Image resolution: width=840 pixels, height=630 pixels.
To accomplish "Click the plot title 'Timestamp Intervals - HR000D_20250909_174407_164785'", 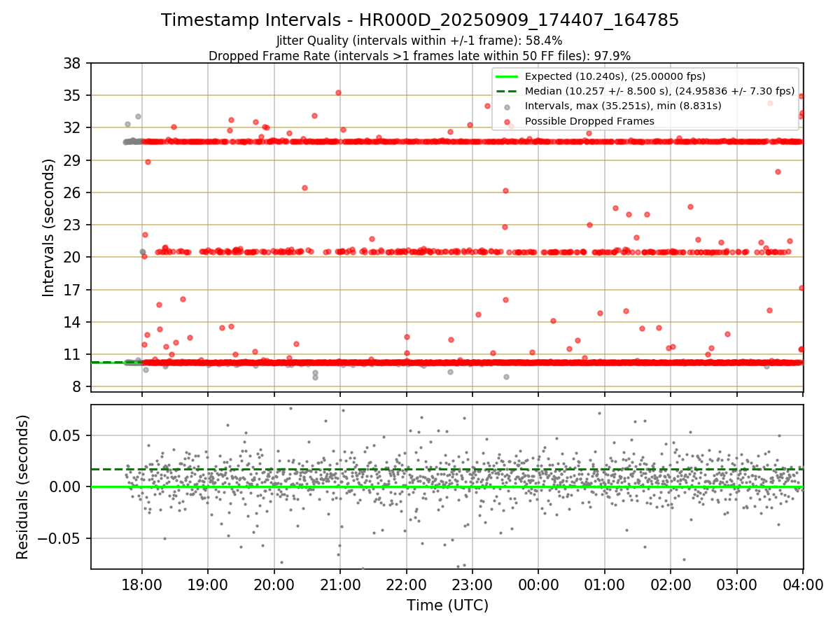I will tap(420, 20).
